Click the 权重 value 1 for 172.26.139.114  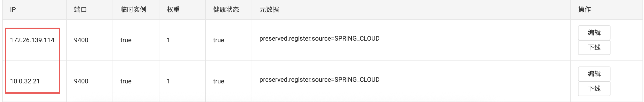168,40
